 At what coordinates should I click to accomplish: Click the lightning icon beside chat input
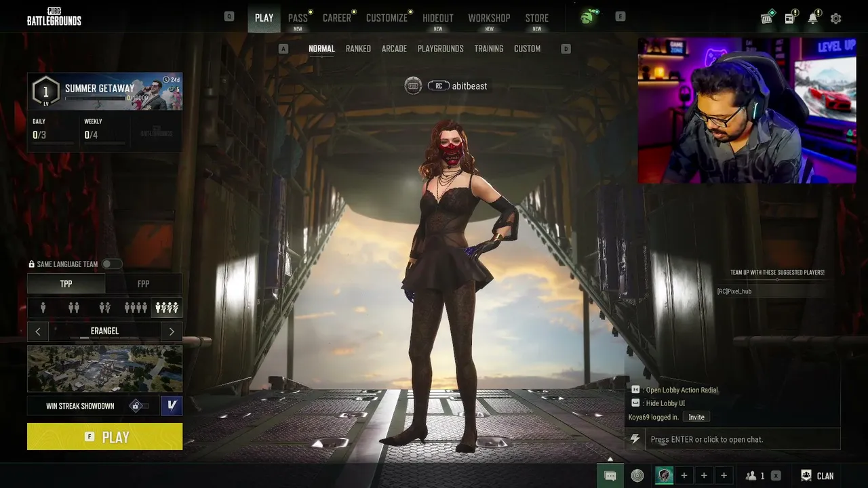click(x=635, y=439)
